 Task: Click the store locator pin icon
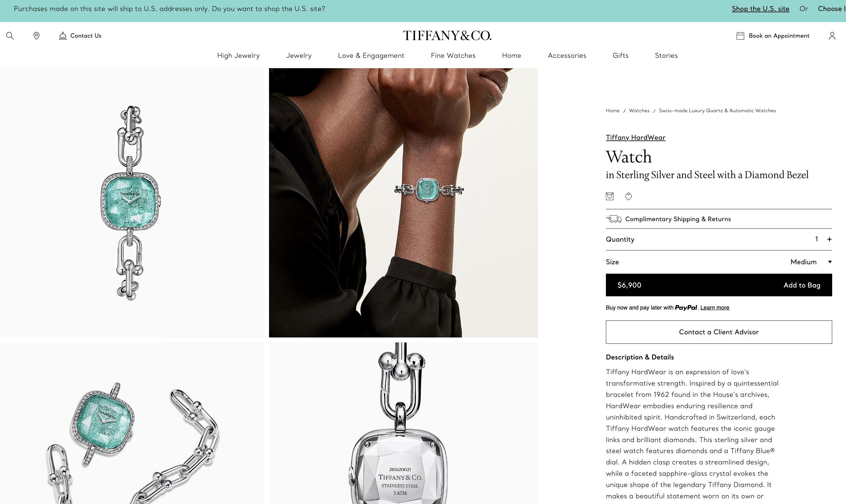36,36
